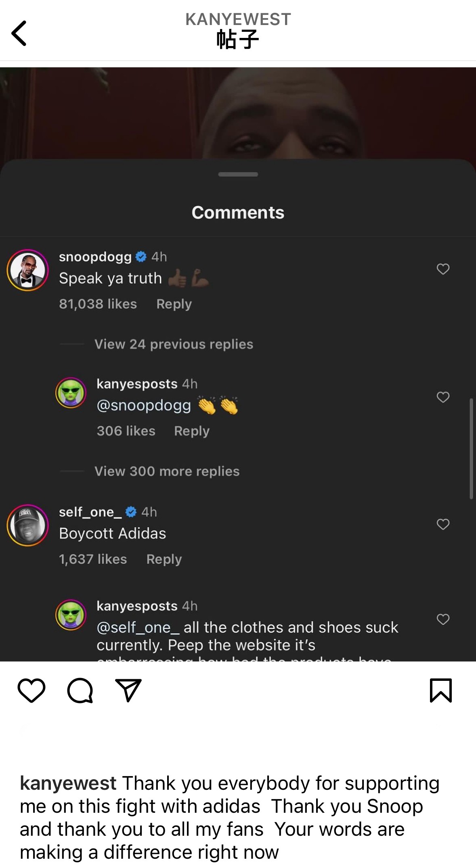Image resolution: width=476 pixels, height=868 pixels.
Task: Like the 'Boycott Adidas' comment
Action: pyautogui.click(x=443, y=524)
